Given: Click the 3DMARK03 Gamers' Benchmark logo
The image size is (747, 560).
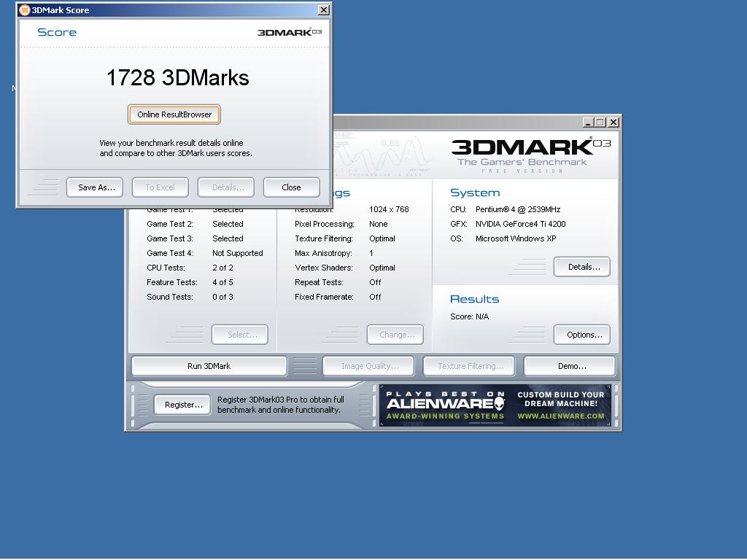Looking at the screenshot, I should tap(531, 155).
